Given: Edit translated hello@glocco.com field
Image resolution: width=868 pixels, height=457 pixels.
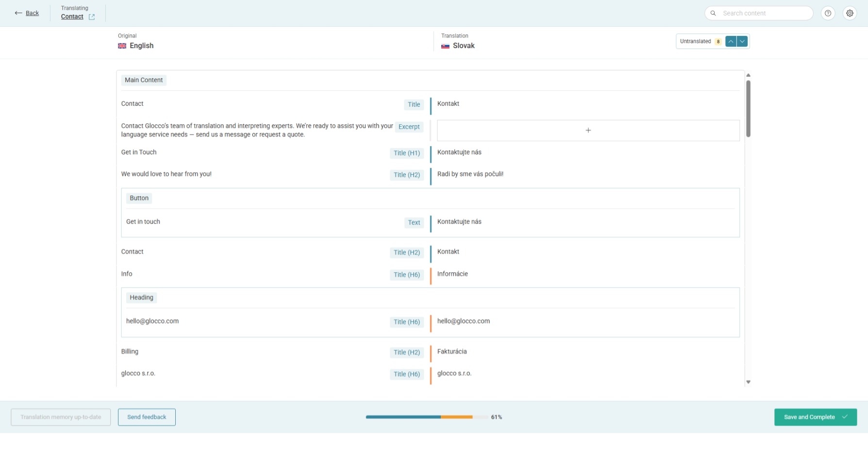Looking at the screenshot, I should 464,321.
